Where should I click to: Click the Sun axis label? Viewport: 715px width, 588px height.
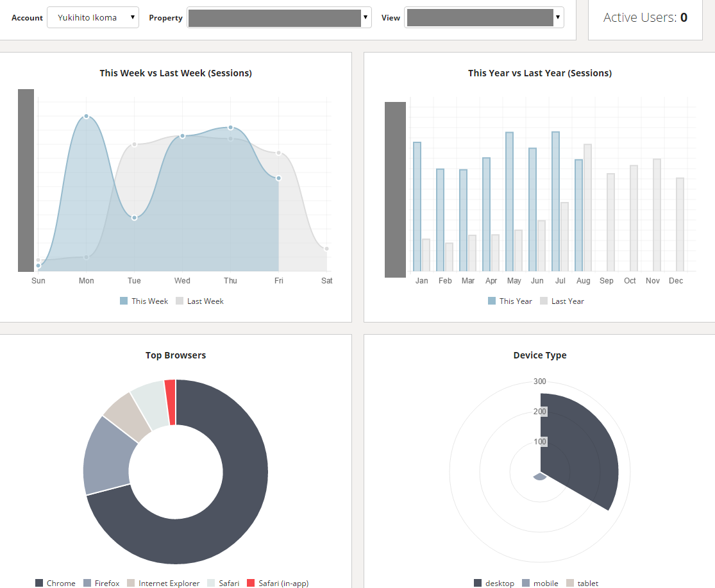pos(38,280)
